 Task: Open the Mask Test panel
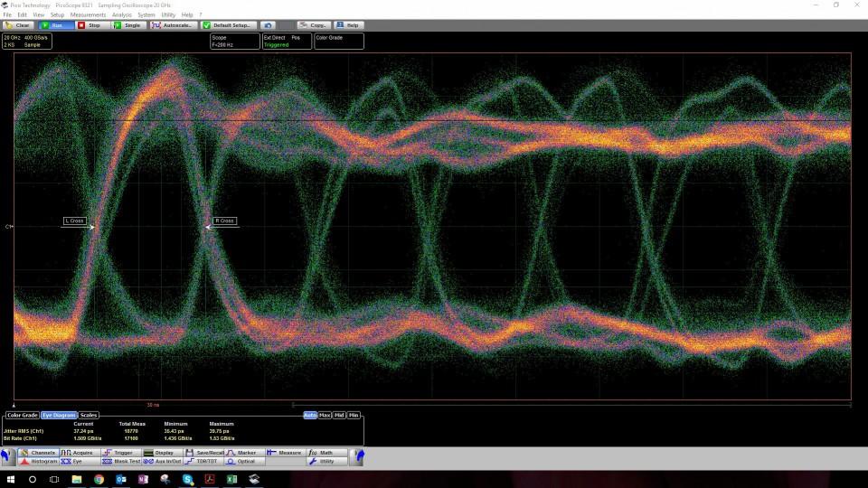(121, 461)
